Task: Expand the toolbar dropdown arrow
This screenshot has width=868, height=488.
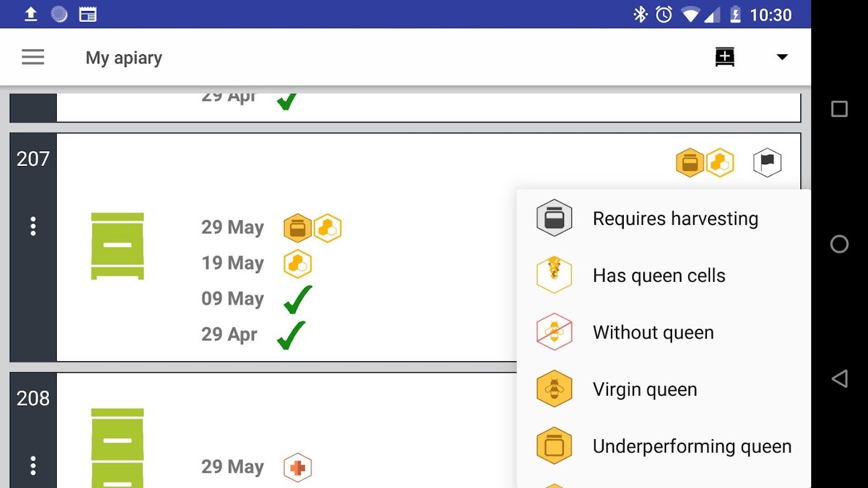Action: pos(782,57)
